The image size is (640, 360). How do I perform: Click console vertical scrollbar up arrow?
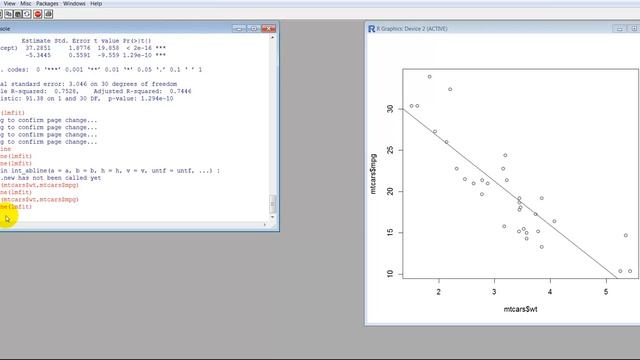(273, 38)
